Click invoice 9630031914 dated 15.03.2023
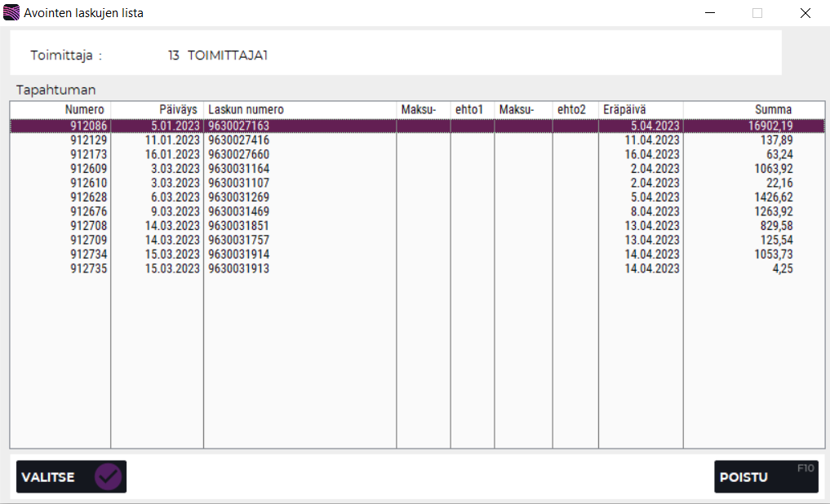This screenshot has height=504, width=830. [238, 254]
